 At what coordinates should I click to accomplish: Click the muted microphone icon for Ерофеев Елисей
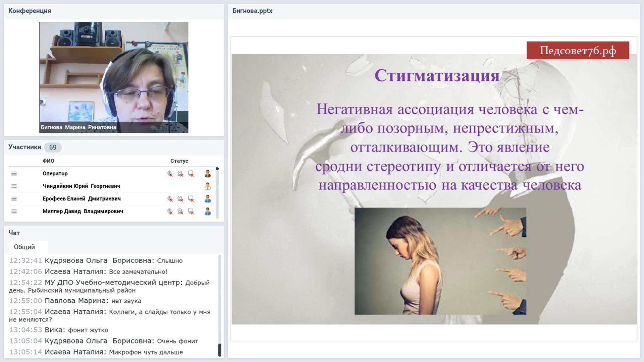click(170, 199)
